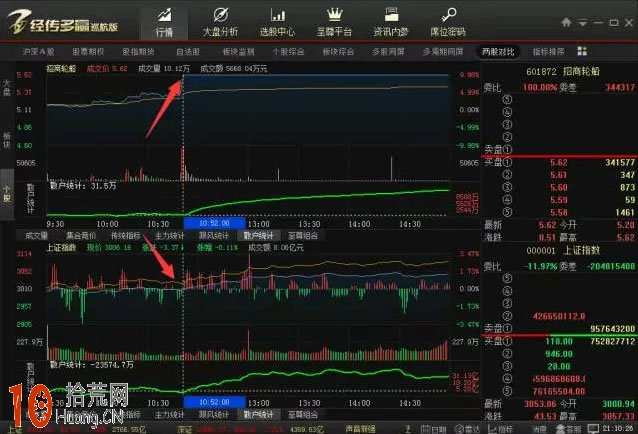Select the 板块综合 tab
Image resolution: width=638 pixels, height=434 pixels.
[x=338, y=52]
